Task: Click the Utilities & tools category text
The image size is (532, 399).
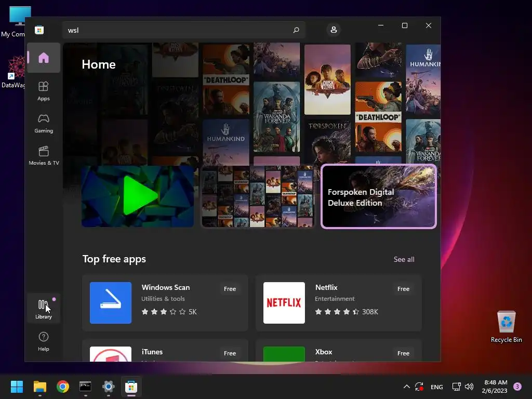Action: coord(163,299)
